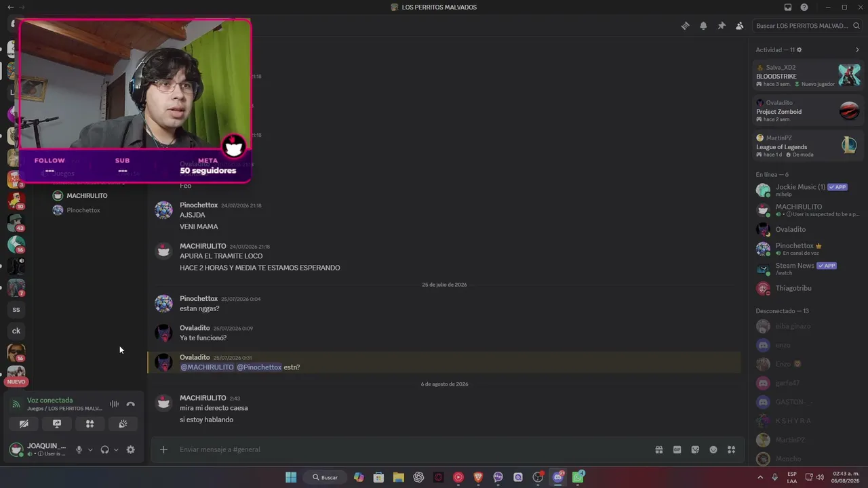The image size is (868, 488).
Task: Open activity settings gear
Action: 800,49
